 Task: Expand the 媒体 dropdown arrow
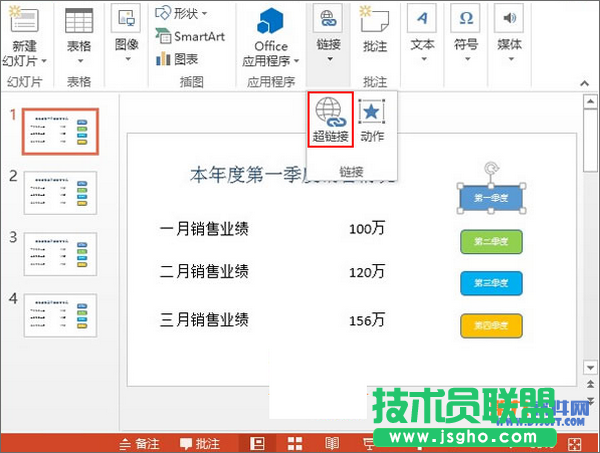pos(511,59)
